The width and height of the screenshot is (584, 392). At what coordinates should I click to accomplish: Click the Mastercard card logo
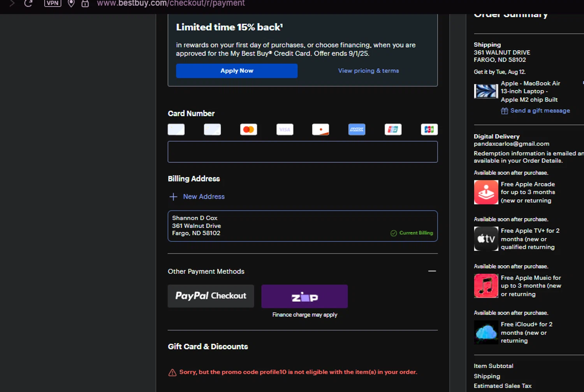point(248,129)
